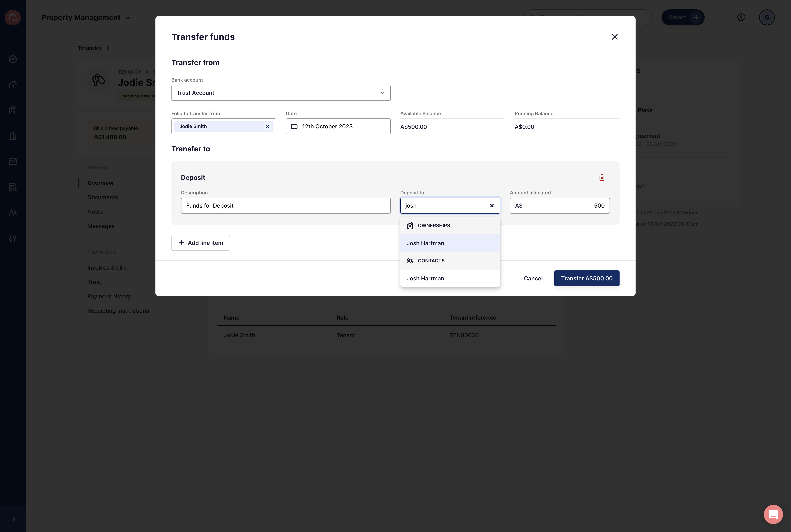
Task: Focus the Deposit to search field
Action: click(450, 206)
